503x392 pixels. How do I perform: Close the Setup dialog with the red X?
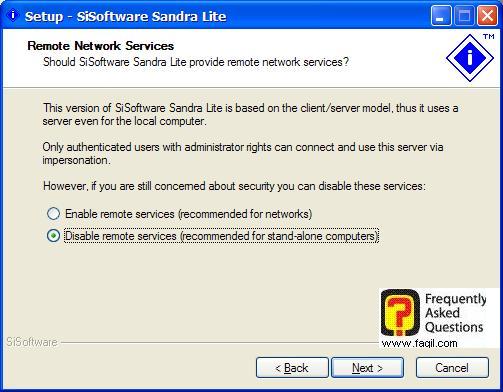[487, 16]
